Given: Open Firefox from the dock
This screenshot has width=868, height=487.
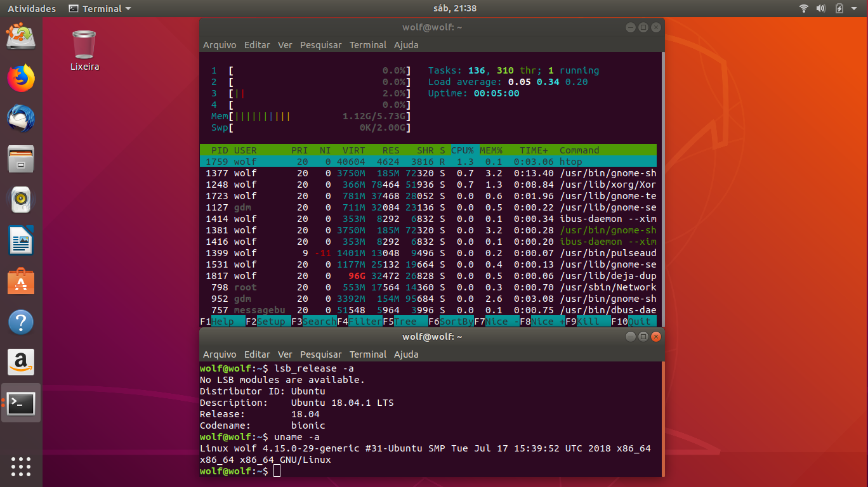Looking at the screenshot, I should coord(21,78).
